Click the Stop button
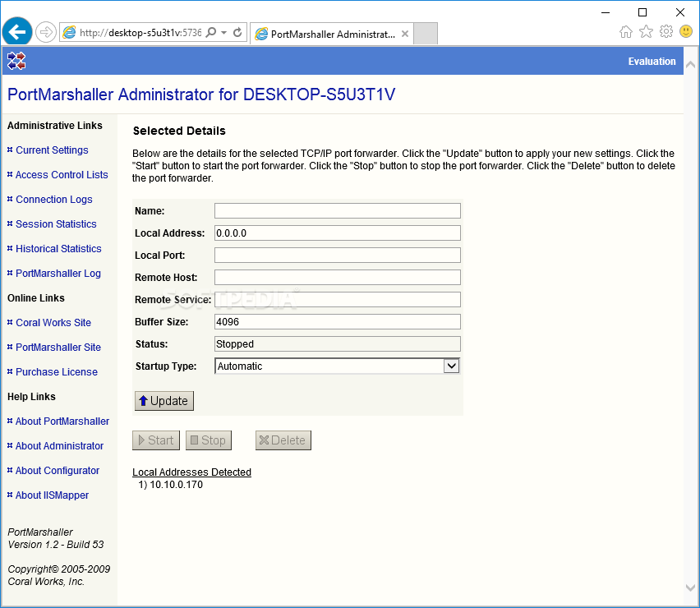This screenshot has width=700, height=608. (209, 440)
